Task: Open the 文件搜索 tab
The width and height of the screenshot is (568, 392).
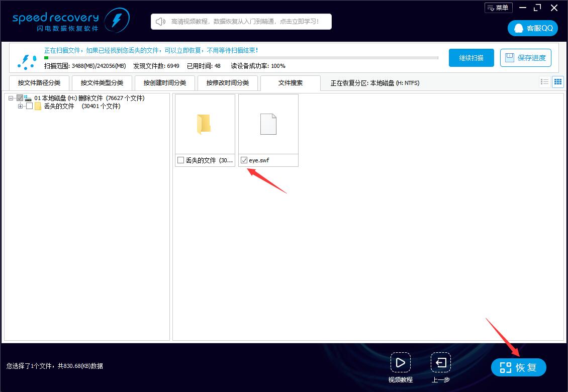Action: coord(290,82)
